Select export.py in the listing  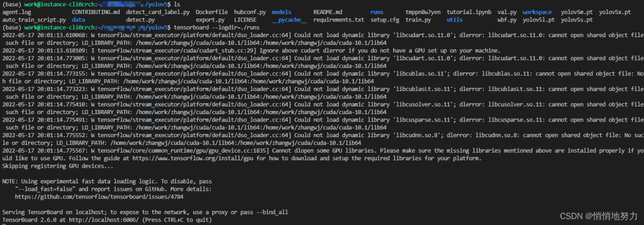coord(210,20)
